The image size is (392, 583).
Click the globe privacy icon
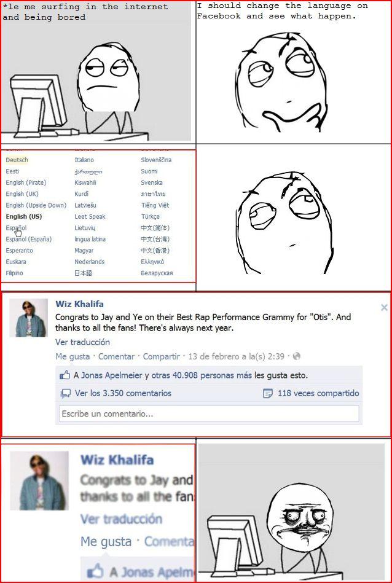[x=296, y=356]
